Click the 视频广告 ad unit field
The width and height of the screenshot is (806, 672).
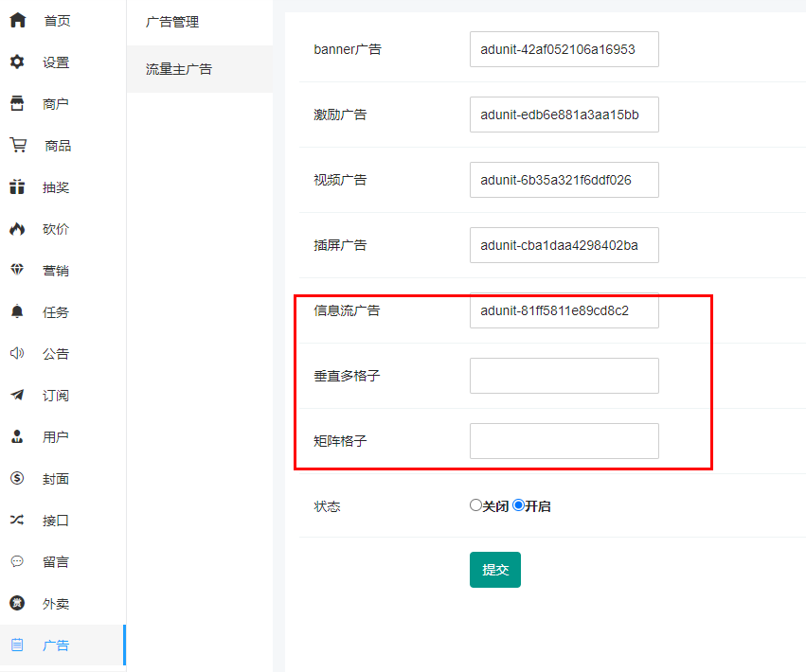(564, 180)
